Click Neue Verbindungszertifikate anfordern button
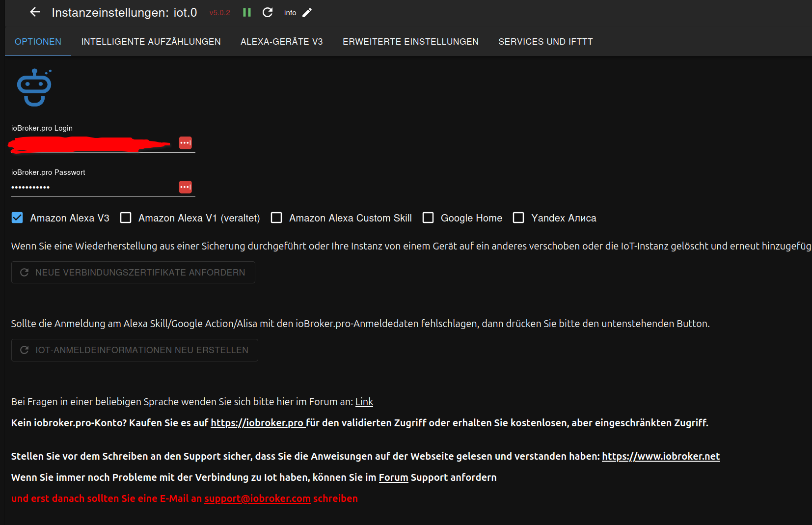 click(133, 273)
